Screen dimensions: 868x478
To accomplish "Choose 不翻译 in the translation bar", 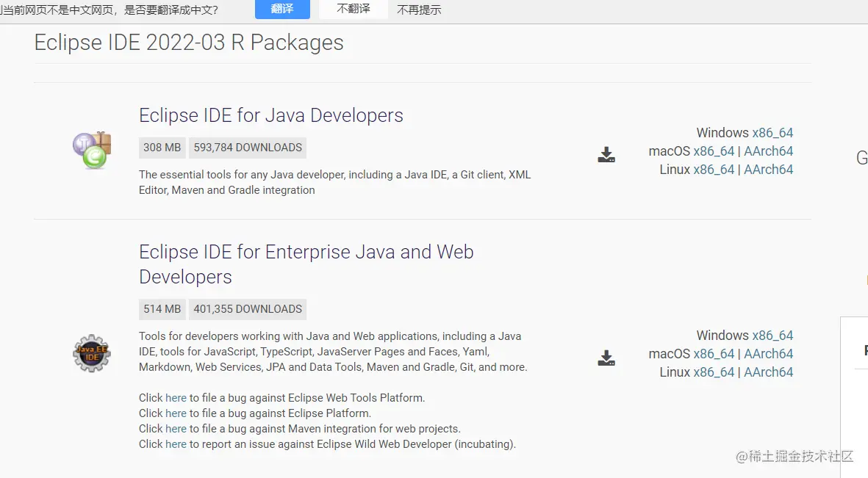I will point(354,10).
